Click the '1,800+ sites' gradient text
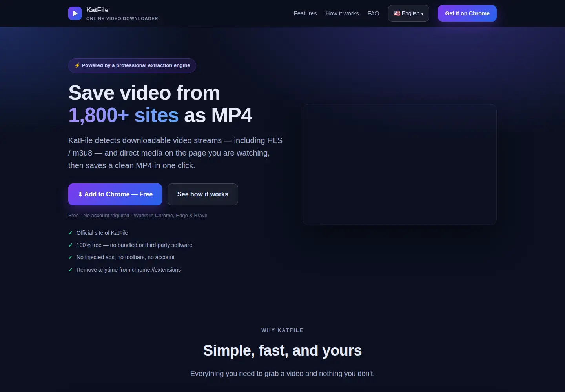 pos(124,115)
